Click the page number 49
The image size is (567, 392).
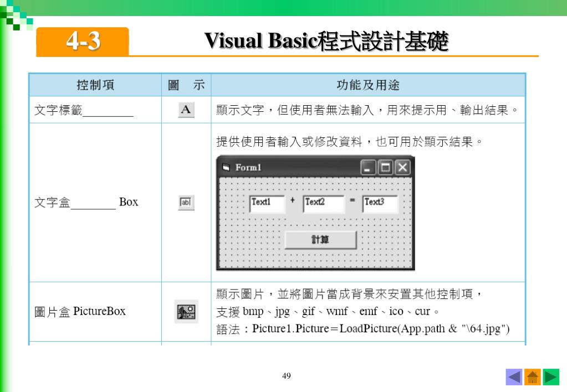coord(287,376)
